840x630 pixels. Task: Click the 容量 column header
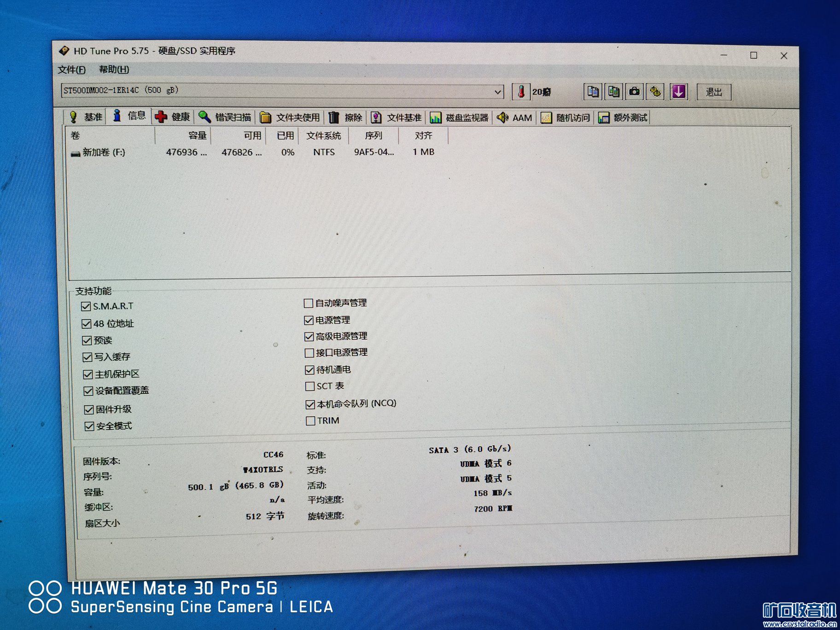[x=183, y=135]
